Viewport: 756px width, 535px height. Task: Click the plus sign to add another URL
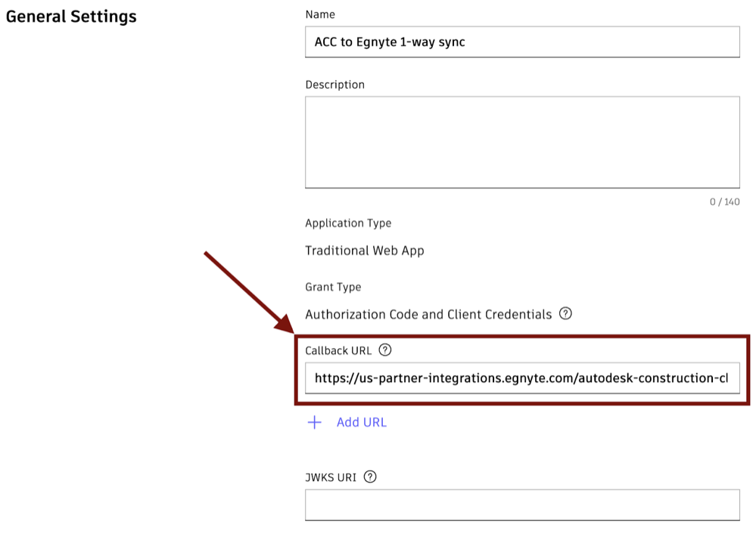click(x=314, y=422)
